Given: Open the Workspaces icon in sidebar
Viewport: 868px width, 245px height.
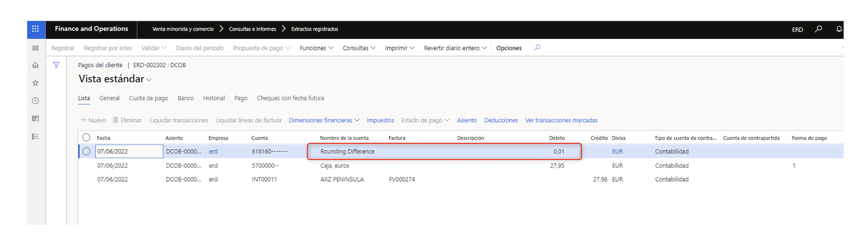Looking at the screenshot, I should coord(35,119).
